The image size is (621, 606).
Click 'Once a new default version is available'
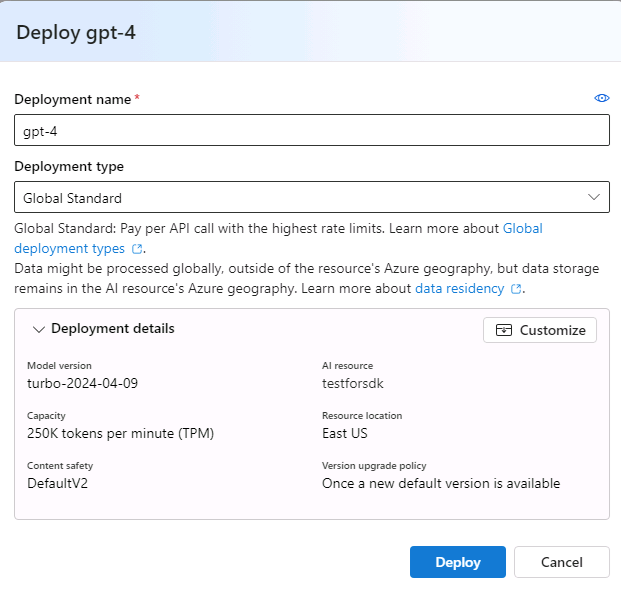441,483
